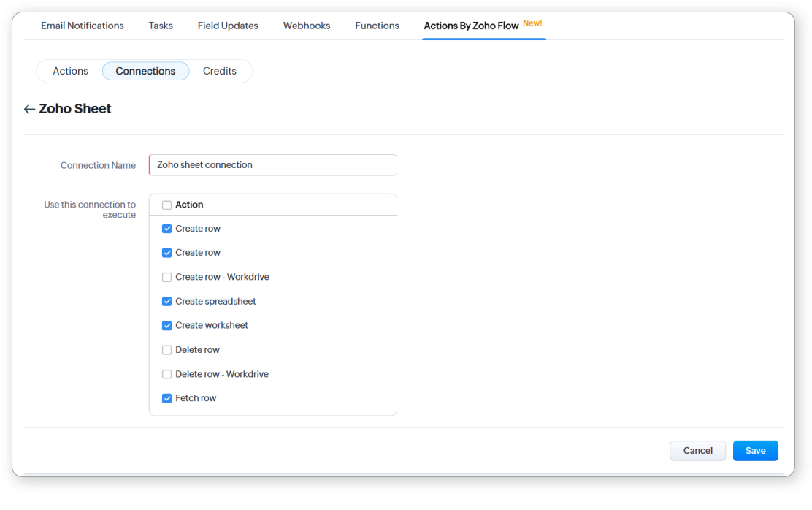Screen dimensions: 812x510
Task: Click the Zoho Sheet heading
Action: tap(75, 109)
